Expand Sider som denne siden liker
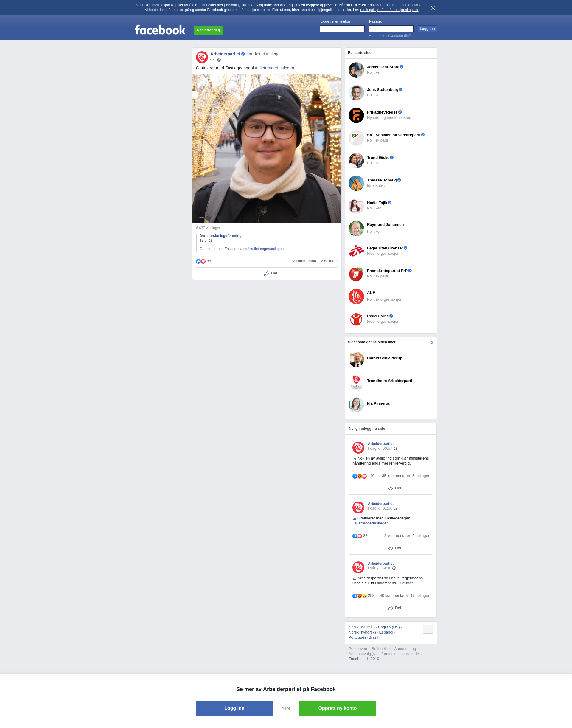This screenshot has height=728, width=572. point(432,342)
